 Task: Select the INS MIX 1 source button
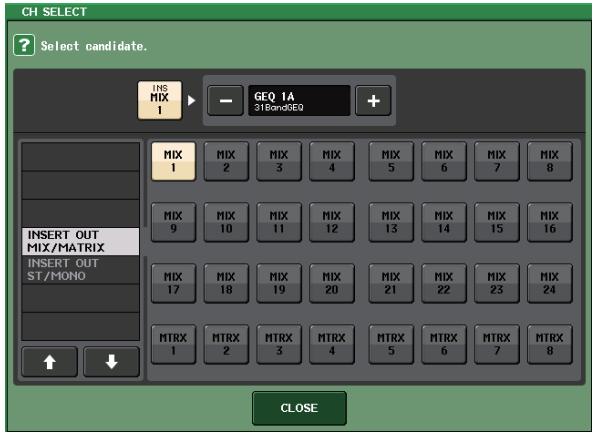pyautogui.click(x=160, y=100)
